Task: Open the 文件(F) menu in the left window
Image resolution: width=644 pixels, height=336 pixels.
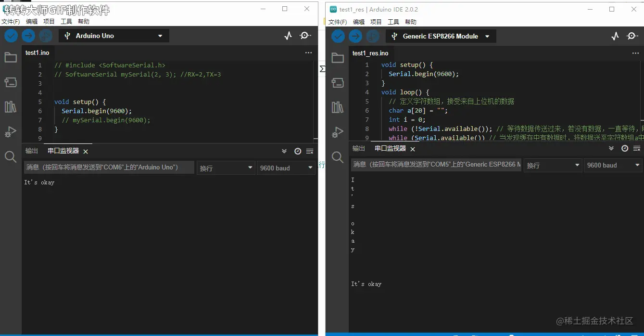Action: tap(11, 21)
